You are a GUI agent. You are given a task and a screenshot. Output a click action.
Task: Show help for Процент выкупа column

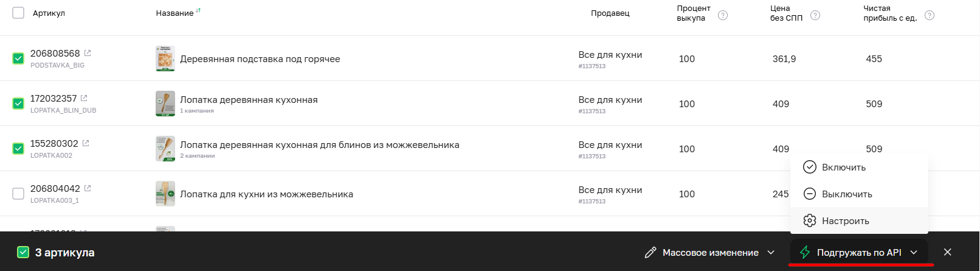723,15
